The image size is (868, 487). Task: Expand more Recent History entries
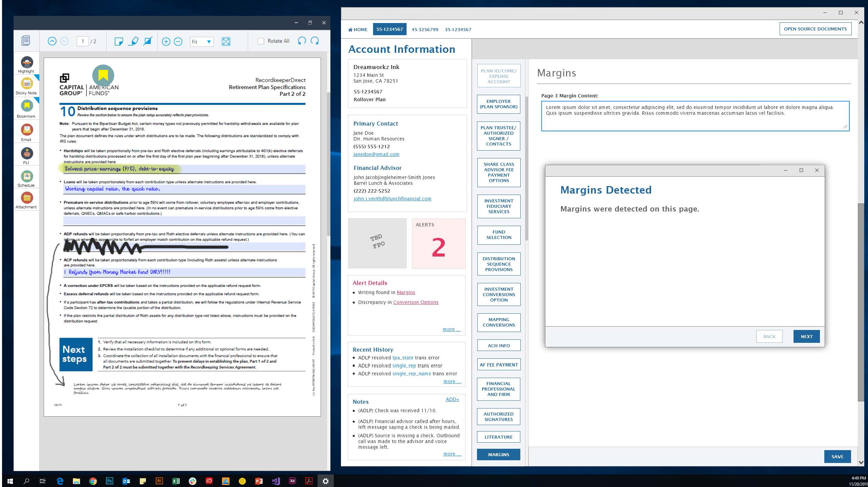pos(452,381)
